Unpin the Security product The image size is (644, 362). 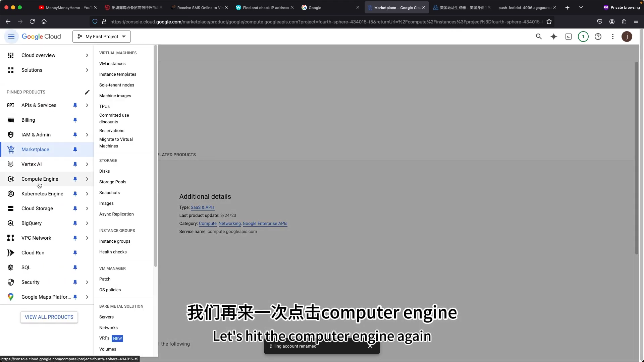(x=75, y=282)
